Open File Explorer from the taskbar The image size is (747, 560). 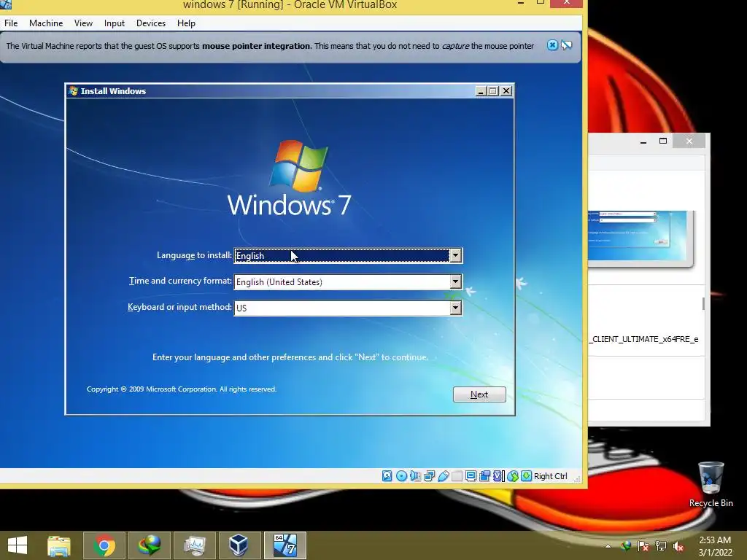[x=59, y=545]
